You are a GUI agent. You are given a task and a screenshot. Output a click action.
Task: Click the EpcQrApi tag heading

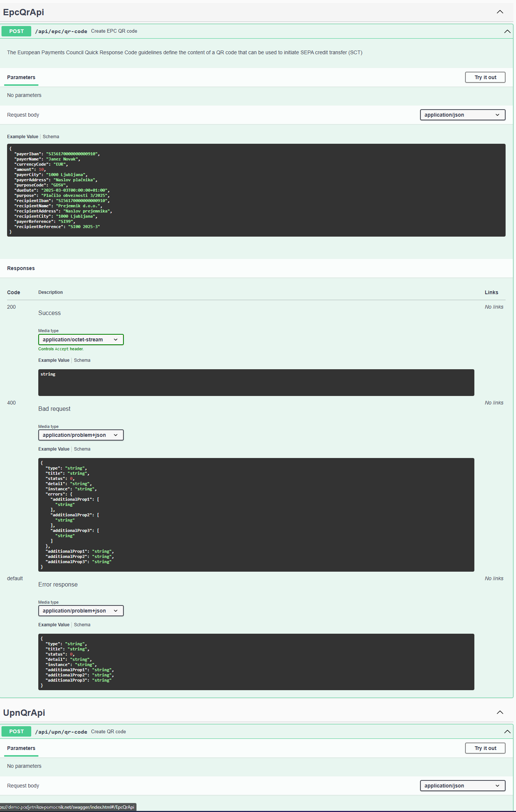tap(23, 12)
